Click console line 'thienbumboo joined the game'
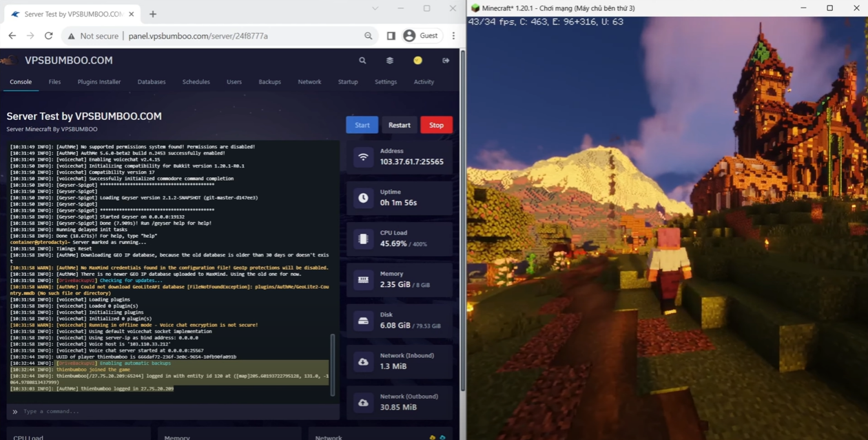 pyautogui.click(x=92, y=370)
